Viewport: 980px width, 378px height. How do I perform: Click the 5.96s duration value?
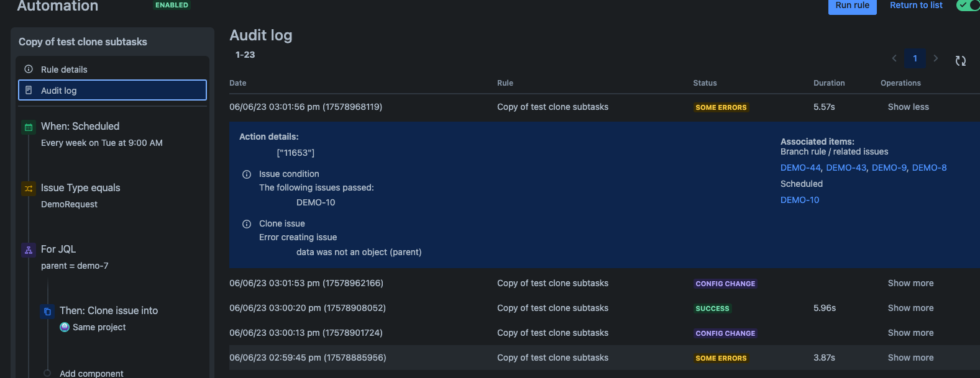coord(825,308)
